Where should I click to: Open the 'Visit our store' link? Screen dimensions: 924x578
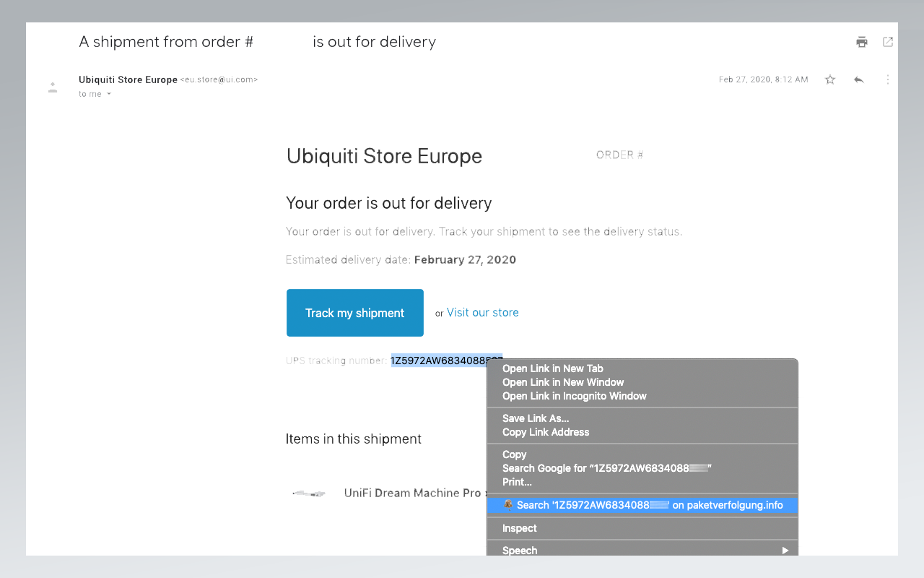(x=482, y=312)
